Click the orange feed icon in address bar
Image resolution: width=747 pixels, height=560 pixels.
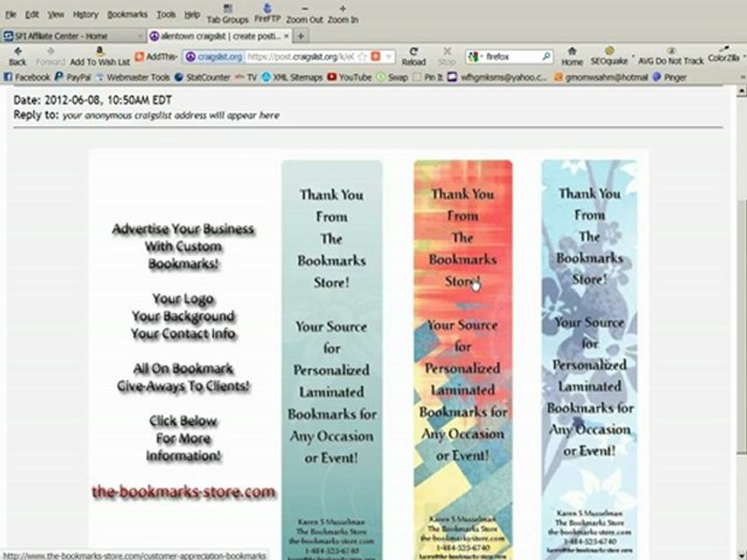375,57
